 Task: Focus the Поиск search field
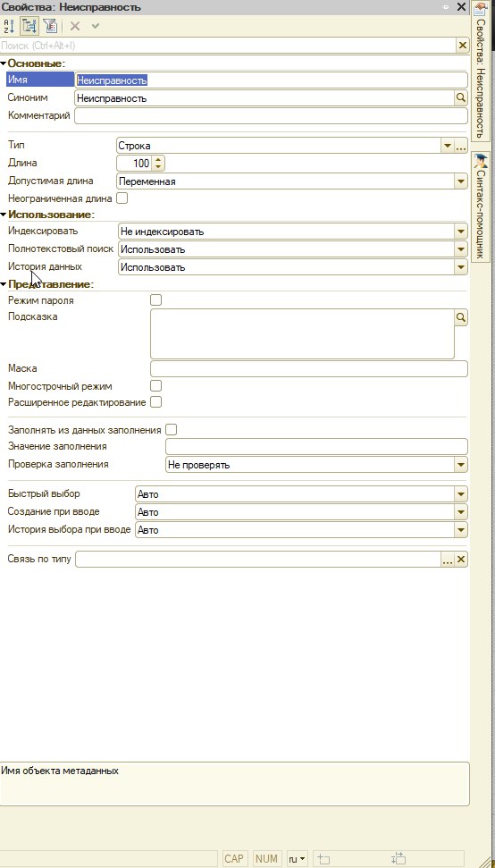228,46
